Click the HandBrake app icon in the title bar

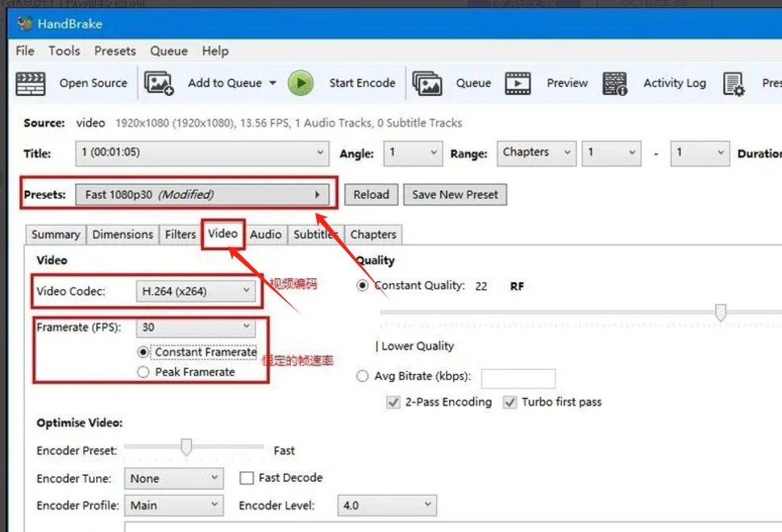tap(24, 23)
